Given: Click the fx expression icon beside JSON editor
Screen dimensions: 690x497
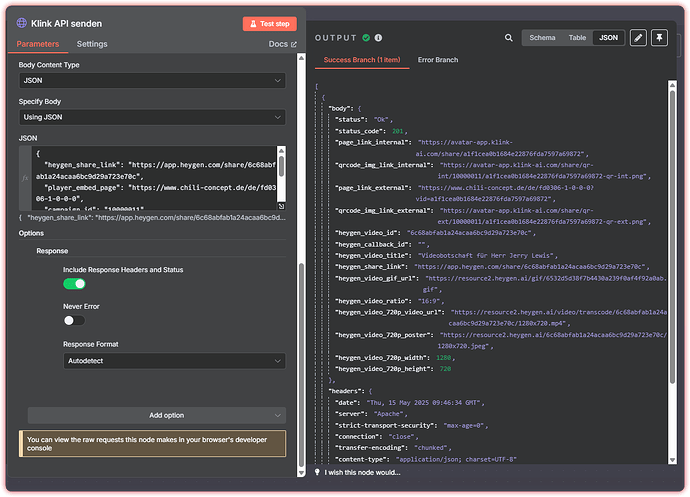Looking at the screenshot, I should click(25, 178).
